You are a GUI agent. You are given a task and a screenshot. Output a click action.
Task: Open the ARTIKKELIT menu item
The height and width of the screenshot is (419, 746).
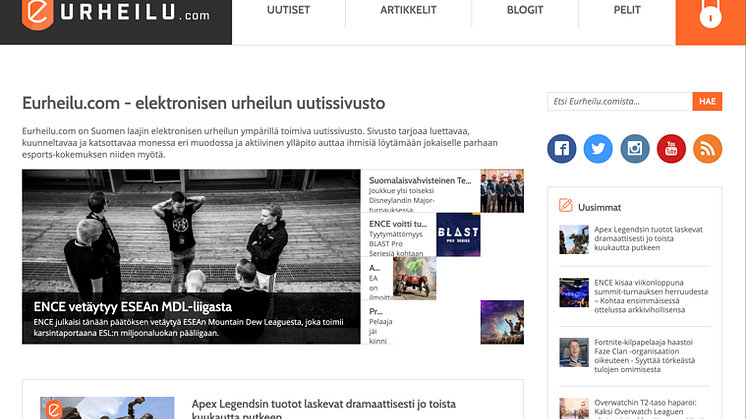[x=408, y=10]
